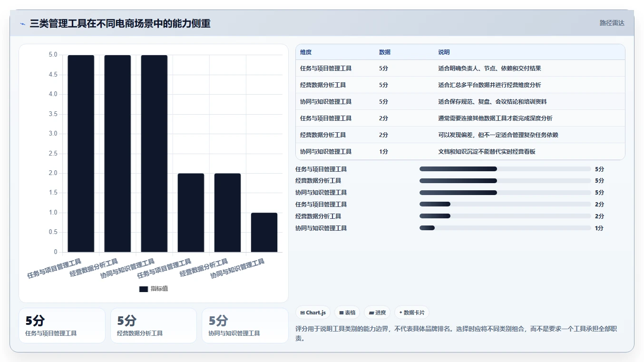Open the 5分 data card for 协同与知识管理工具
This screenshot has height=362, width=644.
(x=245, y=325)
